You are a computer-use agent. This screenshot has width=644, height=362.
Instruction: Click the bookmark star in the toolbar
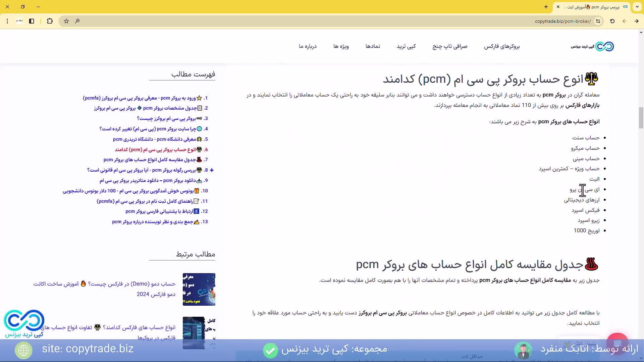66,21
